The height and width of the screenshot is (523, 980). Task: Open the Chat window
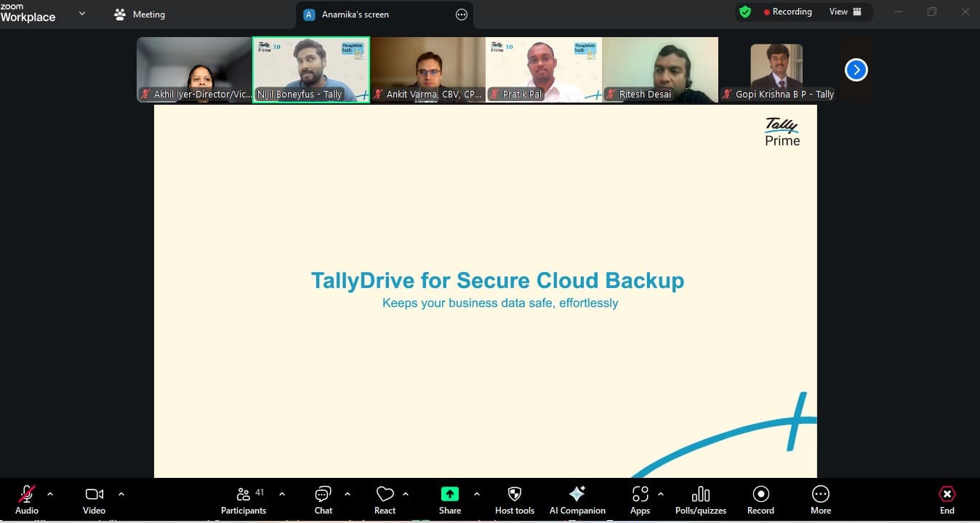(x=324, y=500)
